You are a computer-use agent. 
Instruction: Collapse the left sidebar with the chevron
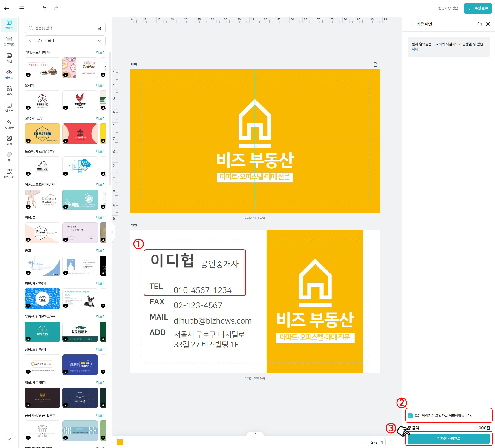coord(9,440)
